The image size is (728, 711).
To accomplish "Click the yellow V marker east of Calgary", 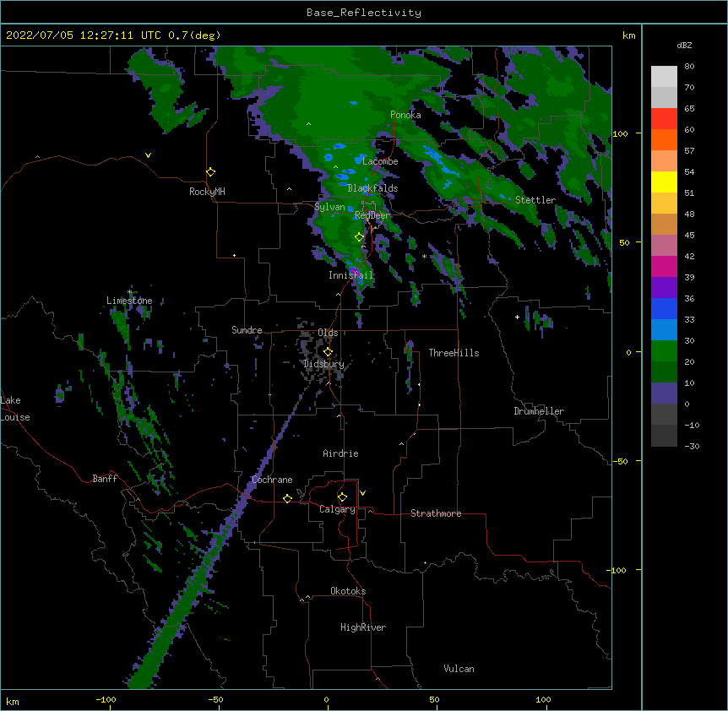I will [x=362, y=493].
